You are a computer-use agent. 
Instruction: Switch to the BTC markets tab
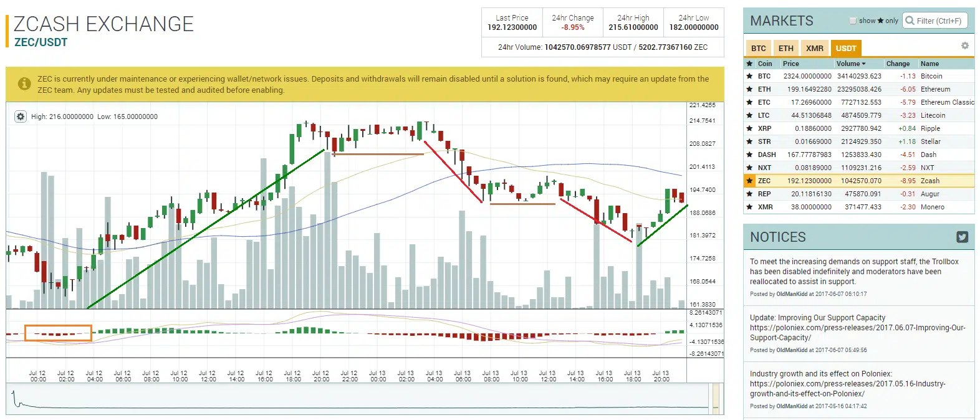point(759,48)
